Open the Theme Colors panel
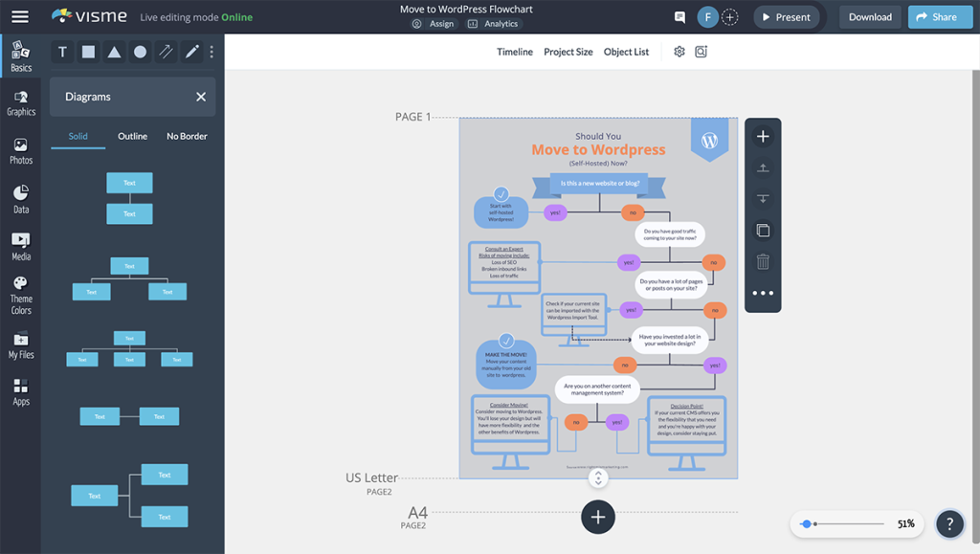Viewport: 980px width, 554px height. (21, 295)
